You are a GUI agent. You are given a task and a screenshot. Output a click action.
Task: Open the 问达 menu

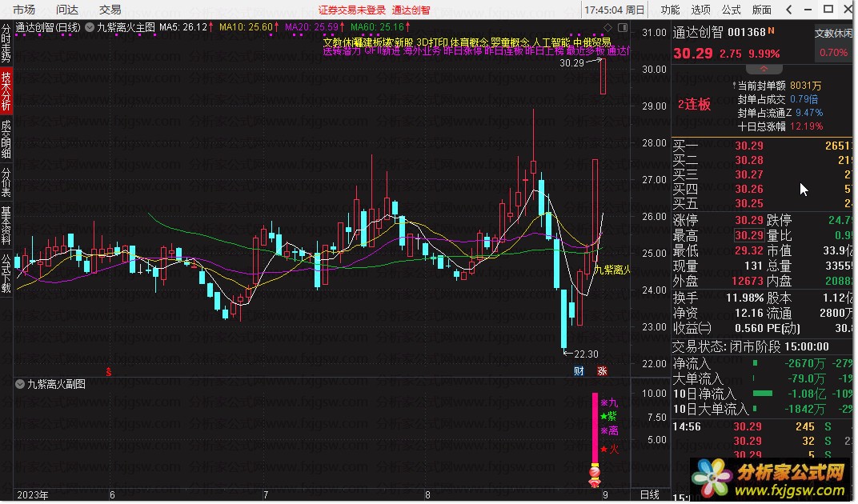[x=66, y=10]
